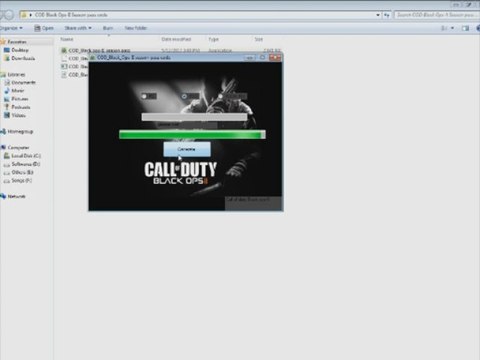Open the Videos library
Screen dimensions: 480x360
click(x=18, y=115)
